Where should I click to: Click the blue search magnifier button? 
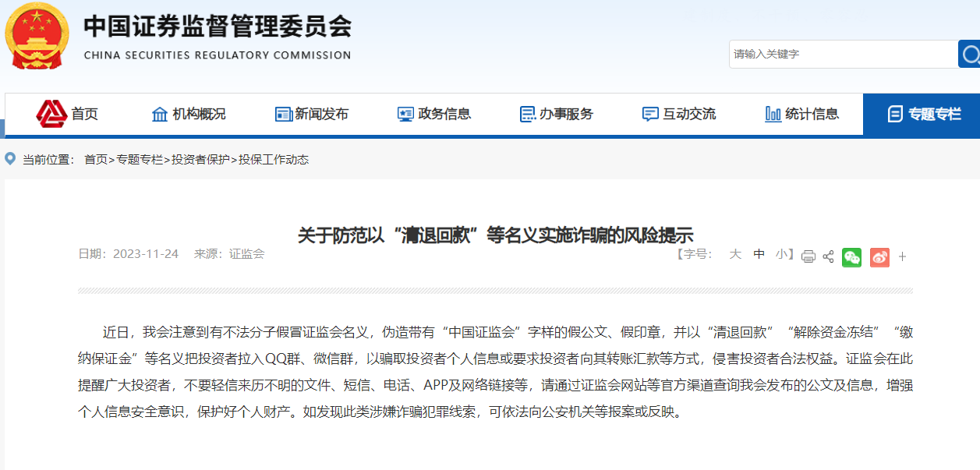[970, 55]
